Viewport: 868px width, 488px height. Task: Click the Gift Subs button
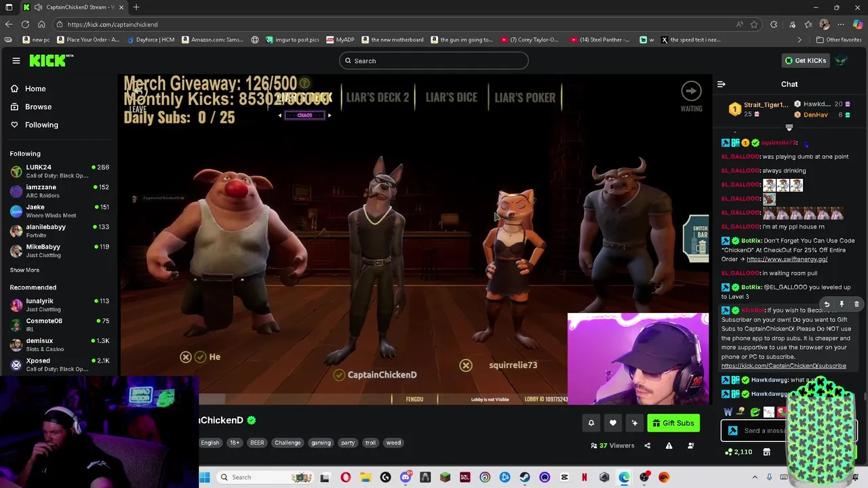tap(673, 423)
